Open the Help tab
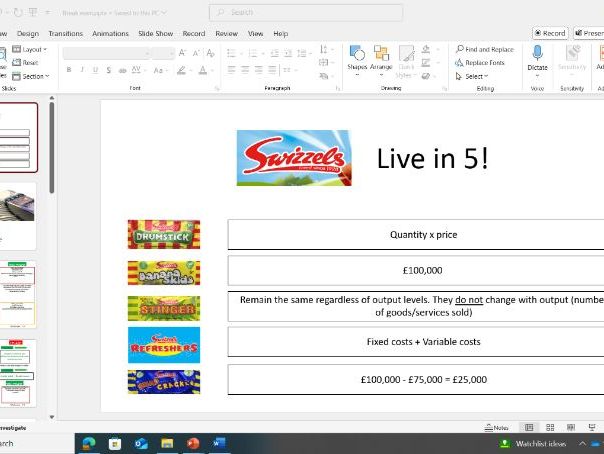604x454 pixels. pyautogui.click(x=280, y=34)
